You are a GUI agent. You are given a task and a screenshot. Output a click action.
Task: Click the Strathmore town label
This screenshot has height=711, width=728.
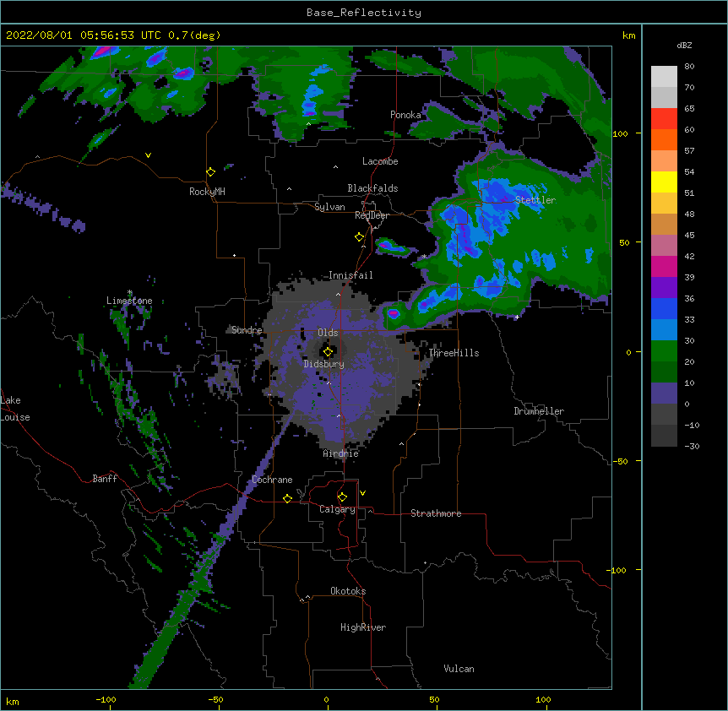coord(436,513)
